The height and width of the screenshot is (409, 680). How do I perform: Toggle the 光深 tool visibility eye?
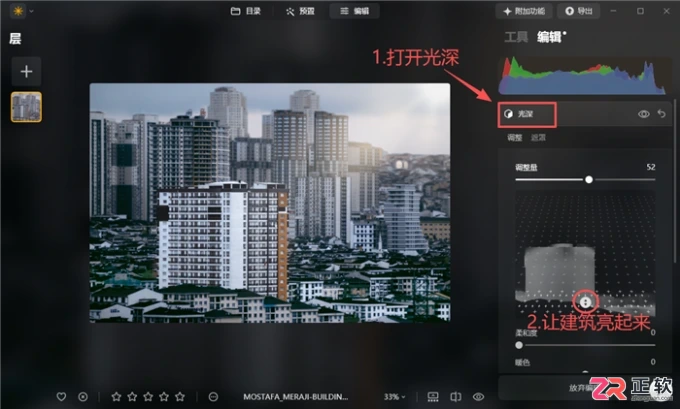644,114
